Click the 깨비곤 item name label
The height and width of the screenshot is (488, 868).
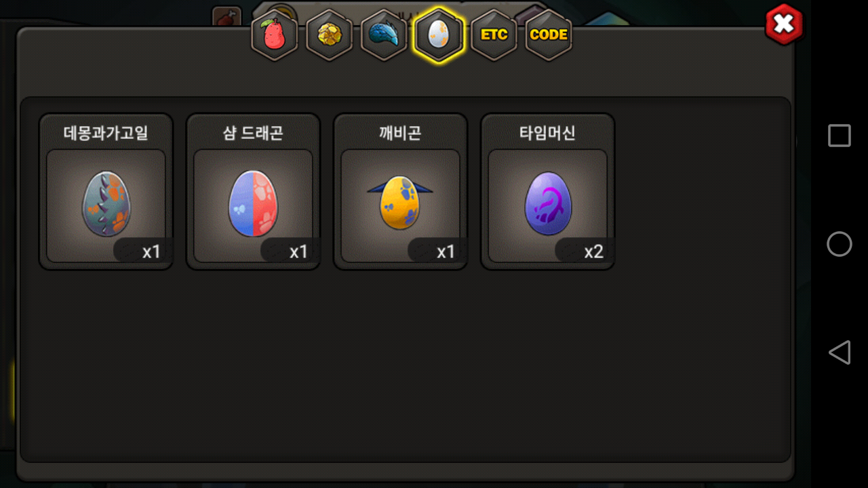tap(400, 132)
